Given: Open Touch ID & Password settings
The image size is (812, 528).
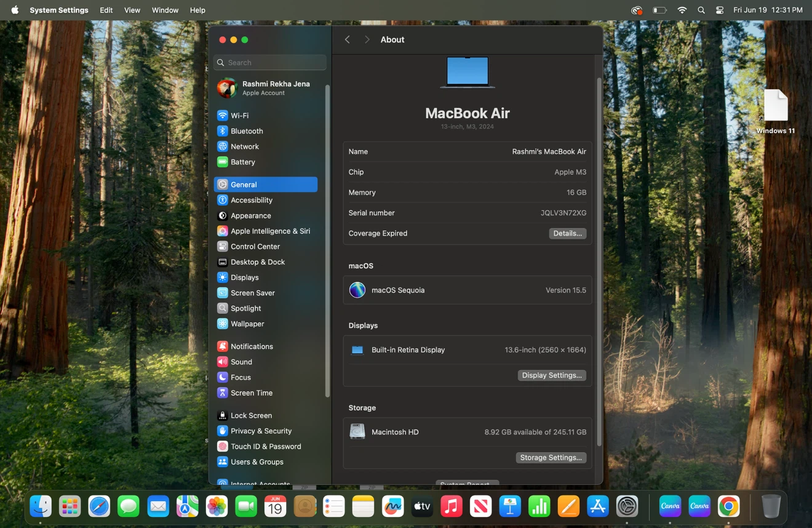Looking at the screenshot, I should 266,446.
